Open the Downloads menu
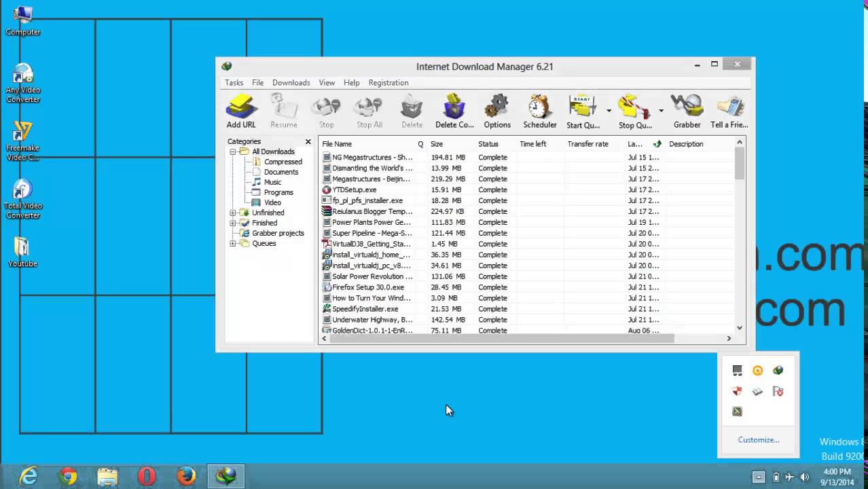This screenshot has height=489, width=868. click(291, 82)
